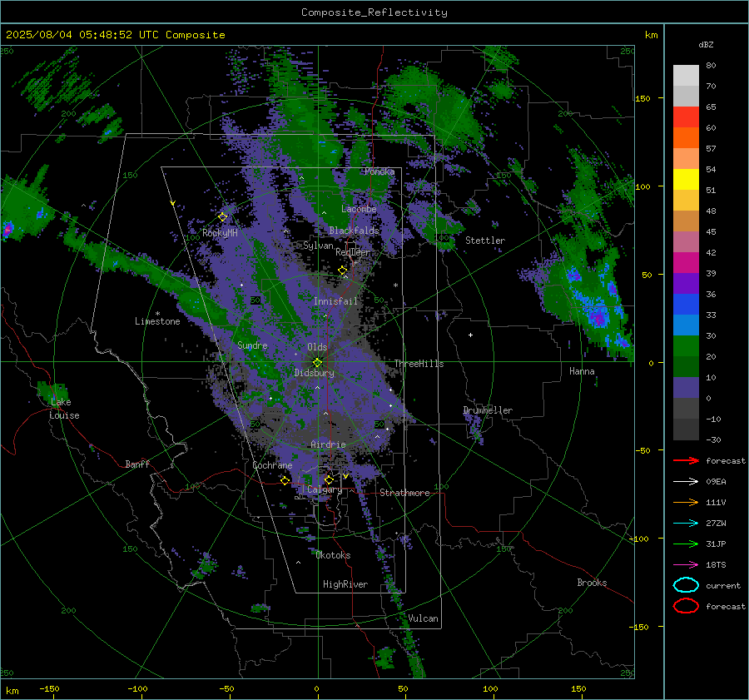Click the Composite_Reflectivity title
749x700 pixels.
pos(374,12)
